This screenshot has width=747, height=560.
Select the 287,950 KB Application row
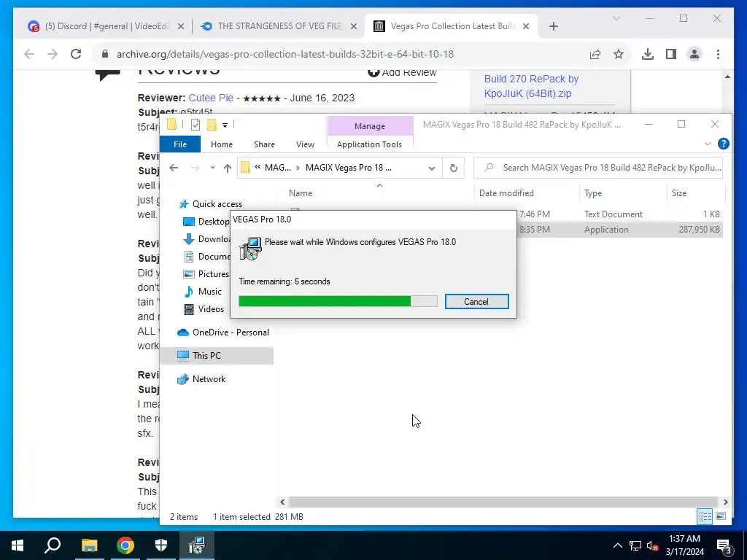tap(621, 230)
